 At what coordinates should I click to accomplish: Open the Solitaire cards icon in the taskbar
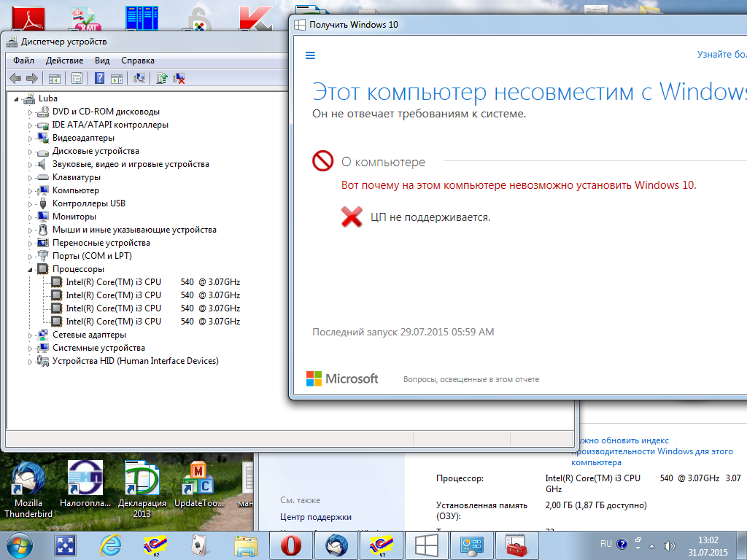[198, 545]
